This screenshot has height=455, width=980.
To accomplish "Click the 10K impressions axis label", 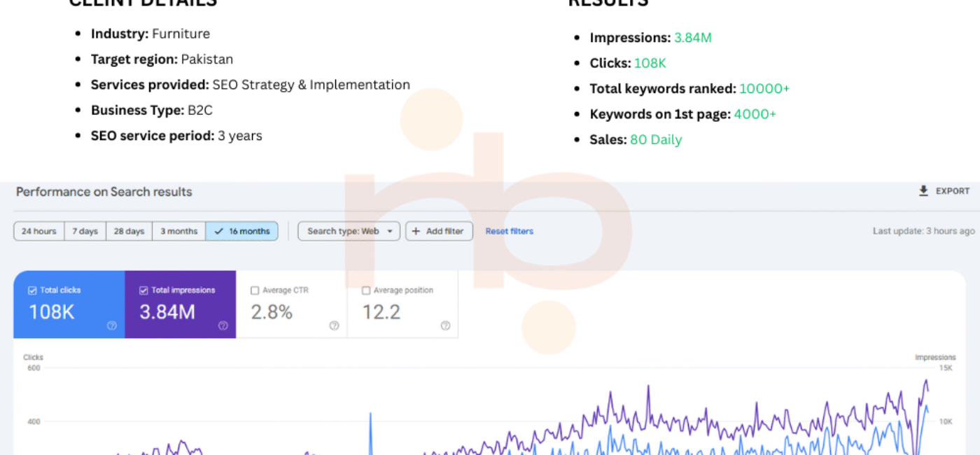I will click(945, 421).
